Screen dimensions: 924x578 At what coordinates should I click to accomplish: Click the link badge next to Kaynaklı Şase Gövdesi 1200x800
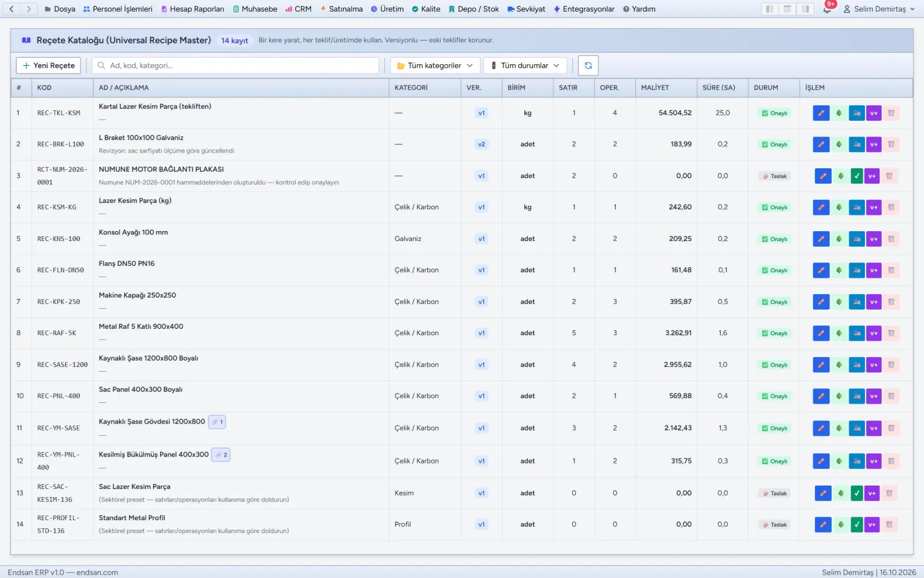217,422
